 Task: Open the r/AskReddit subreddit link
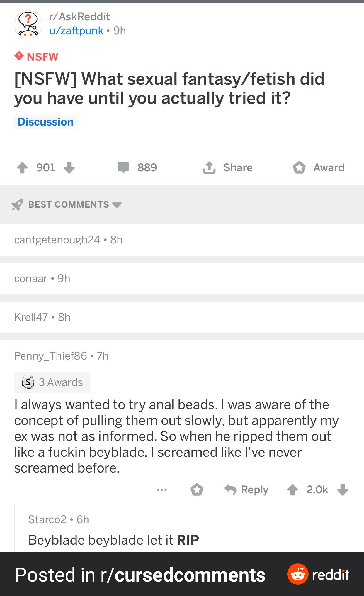[79, 17]
